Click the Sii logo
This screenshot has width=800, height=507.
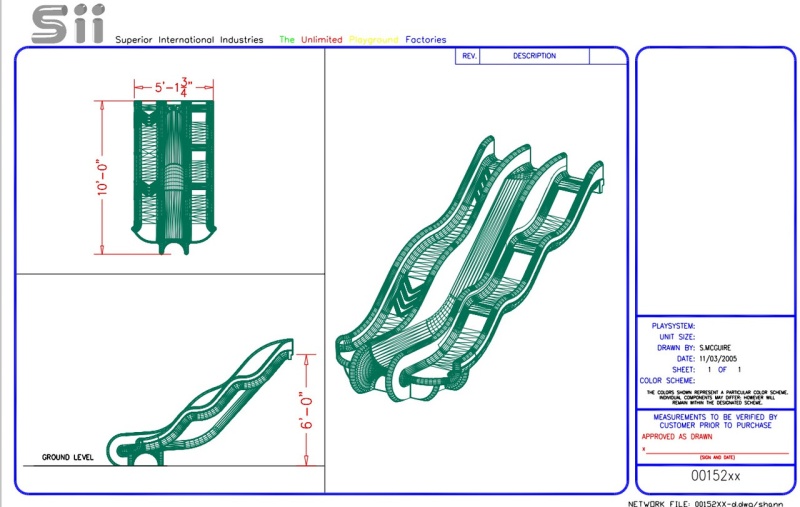click(x=68, y=23)
